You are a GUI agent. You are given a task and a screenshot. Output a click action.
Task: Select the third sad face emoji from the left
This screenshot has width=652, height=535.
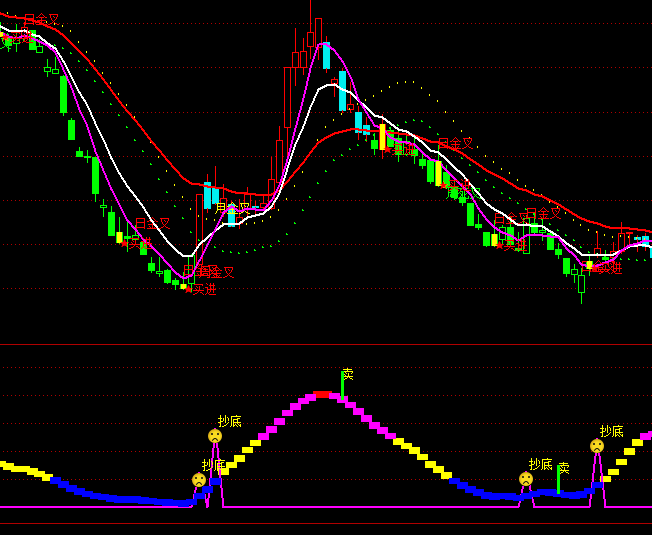[x=526, y=479]
